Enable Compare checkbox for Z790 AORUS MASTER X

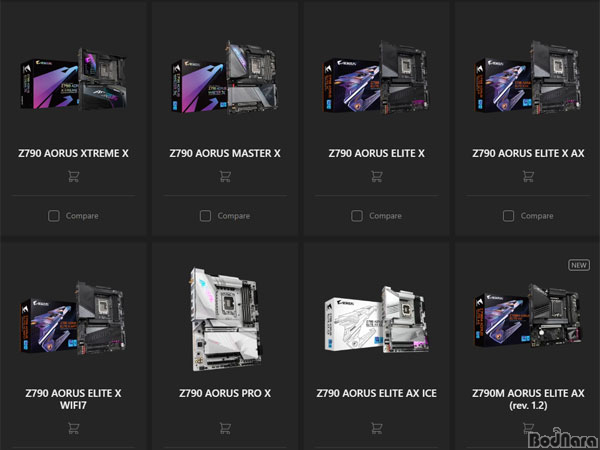(205, 216)
